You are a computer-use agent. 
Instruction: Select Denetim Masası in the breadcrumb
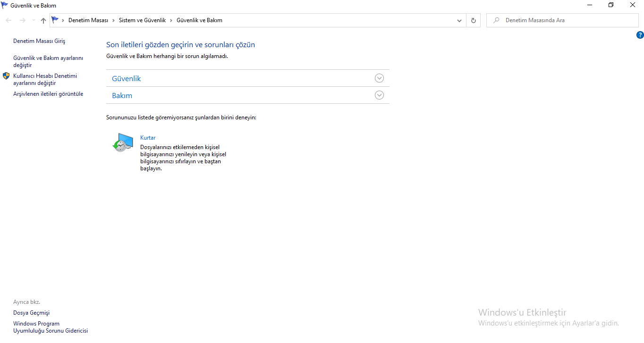pyautogui.click(x=88, y=20)
